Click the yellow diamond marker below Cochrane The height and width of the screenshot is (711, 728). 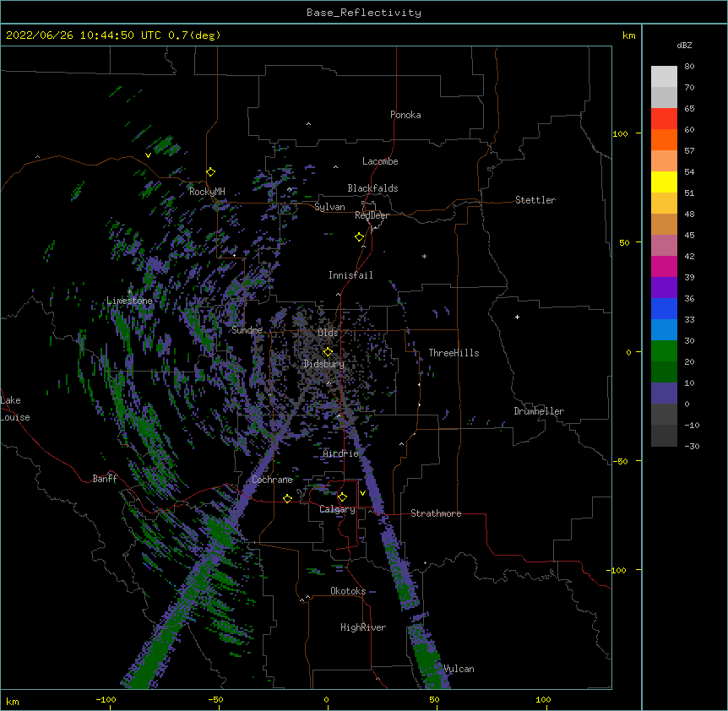[x=287, y=498]
